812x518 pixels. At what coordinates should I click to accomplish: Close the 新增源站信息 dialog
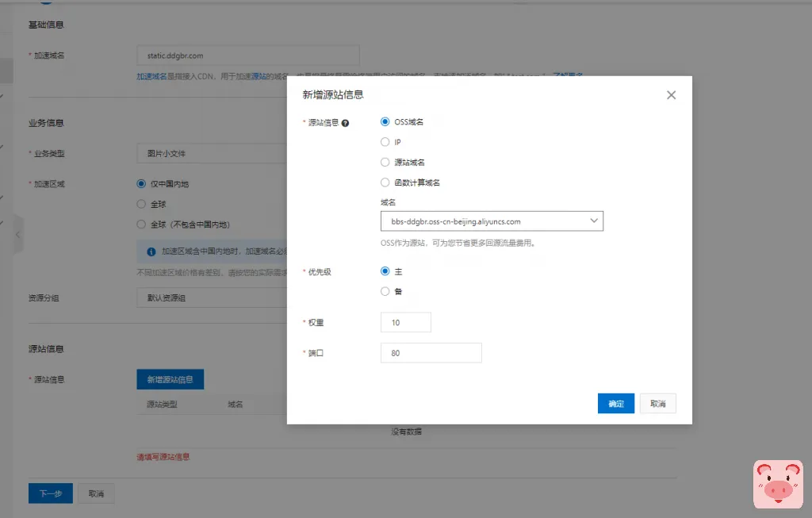click(x=671, y=95)
